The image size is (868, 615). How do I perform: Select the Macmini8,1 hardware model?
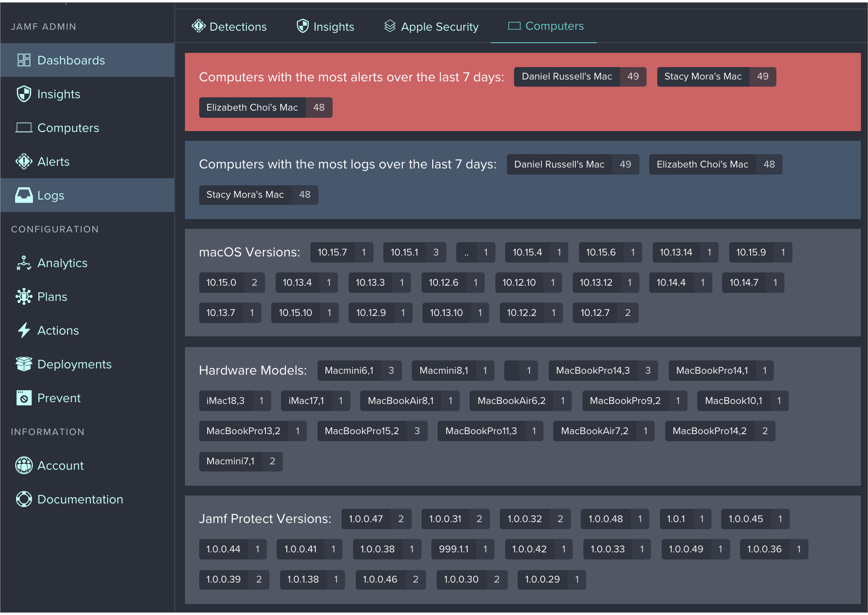coord(453,371)
